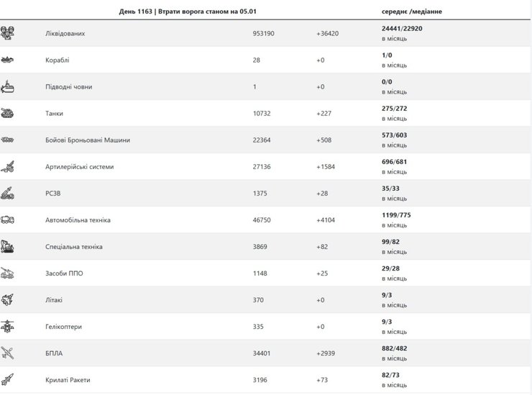Click the tank icon beside Танки
This screenshot has width=532, height=395.
(8, 113)
